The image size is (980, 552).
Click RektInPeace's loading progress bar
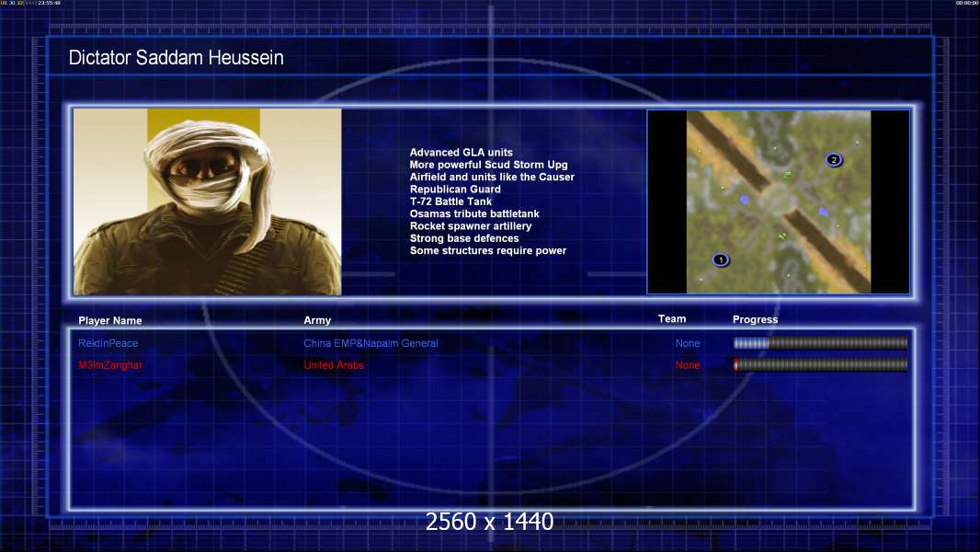pyautogui.click(x=820, y=343)
